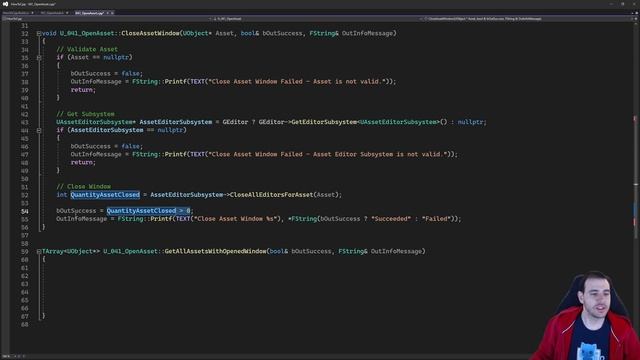Click 'GEditor' before the question mark on line 43

[235, 122]
